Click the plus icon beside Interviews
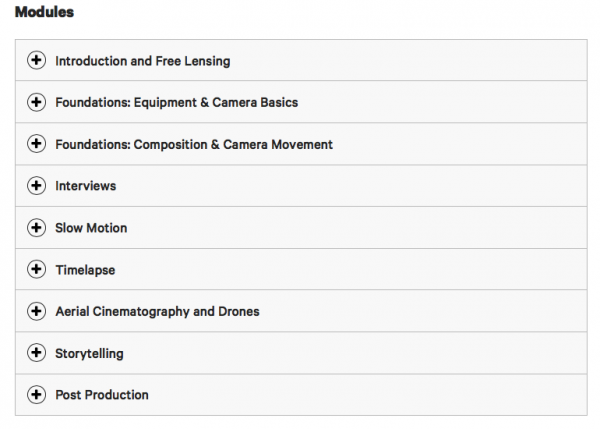The width and height of the screenshot is (600, 429). [37, 186]
